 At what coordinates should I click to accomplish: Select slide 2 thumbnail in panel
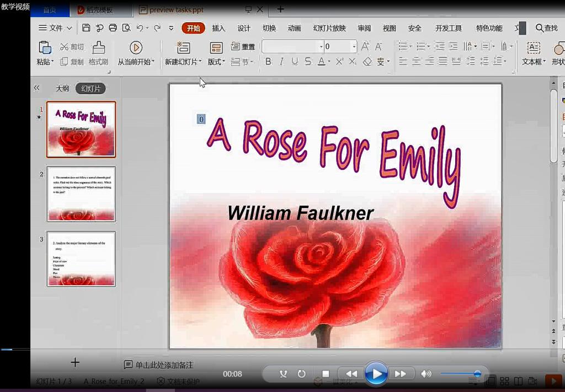pyautogui.click(x=81, y=194)
